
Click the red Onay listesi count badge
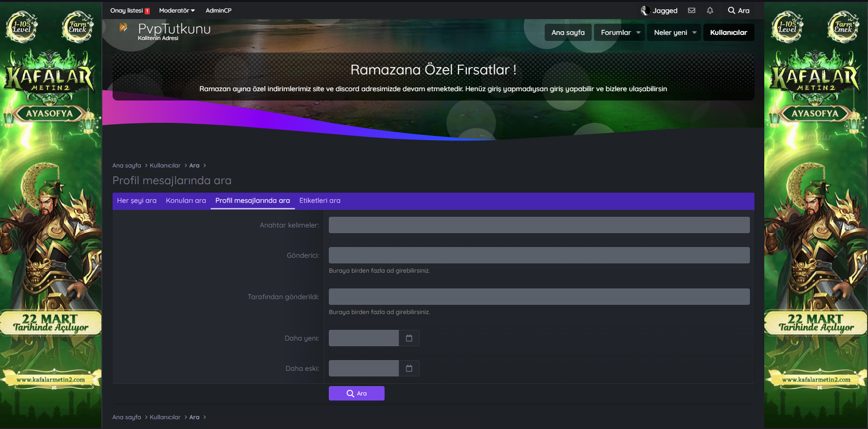[147, 11]
